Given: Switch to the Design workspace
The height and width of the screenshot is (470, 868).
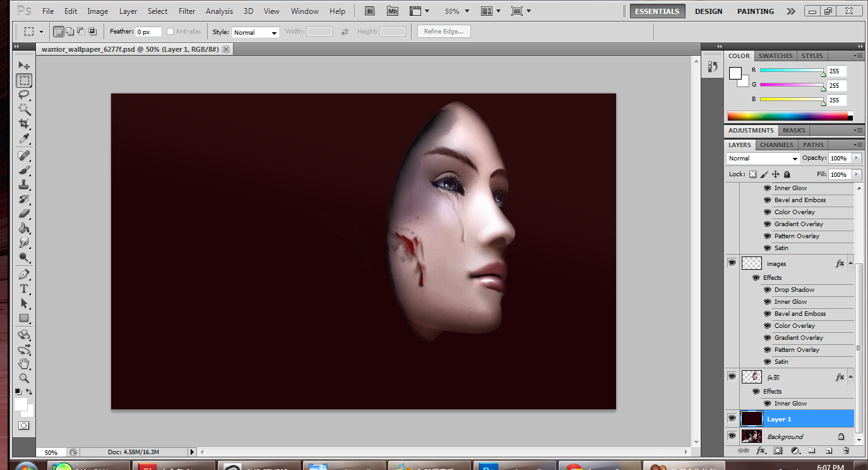Looking at the screenshot, I should point(709,11).
